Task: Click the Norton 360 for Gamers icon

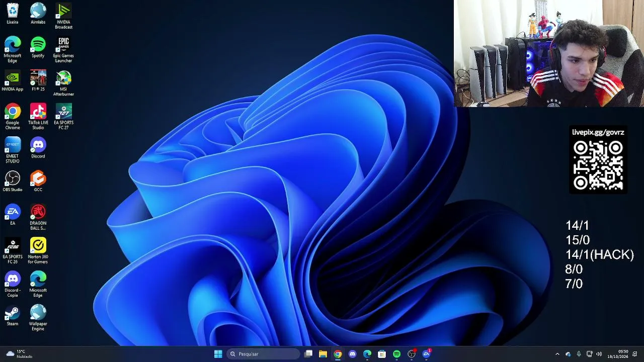Action: pos(38,251)
